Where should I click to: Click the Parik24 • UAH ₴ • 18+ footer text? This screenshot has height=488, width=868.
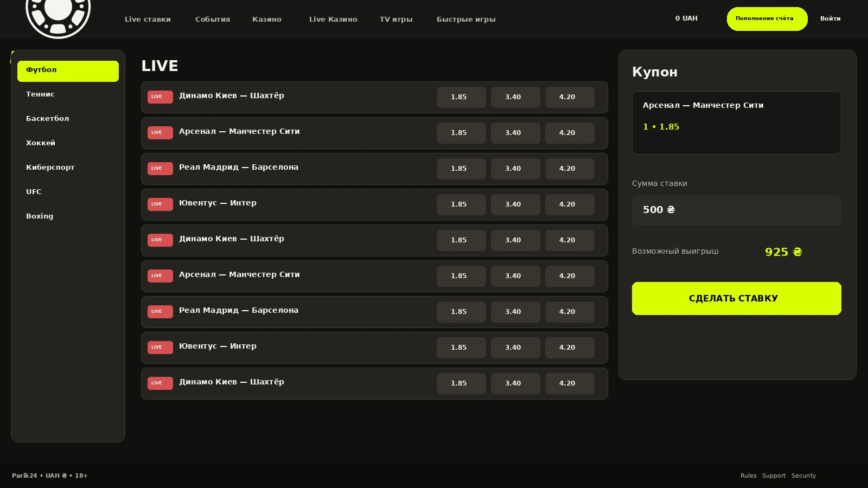[50, 476]
